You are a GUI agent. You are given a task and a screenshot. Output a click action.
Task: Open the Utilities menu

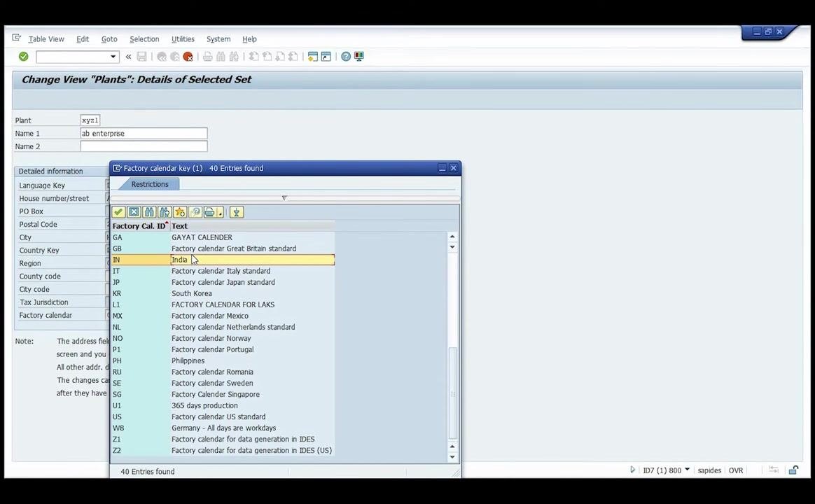183,39
